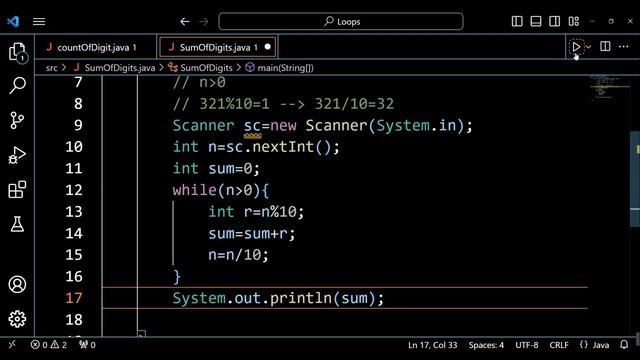
Task: Click the sum=sum+r; statement
Action: click(x=251, y=233)
